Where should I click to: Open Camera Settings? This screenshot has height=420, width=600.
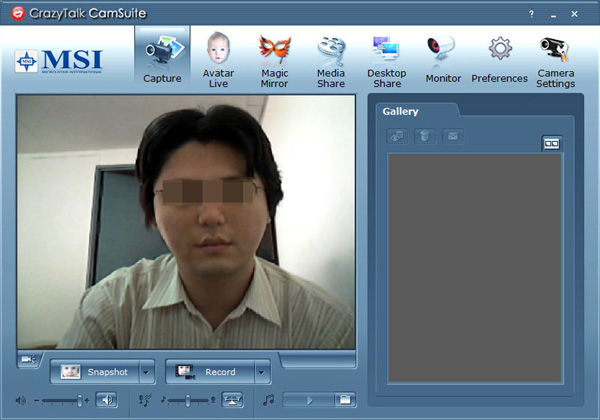(x=556, y=62)
